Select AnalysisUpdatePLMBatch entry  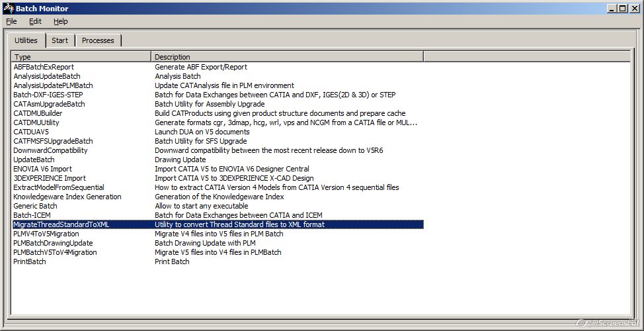tap(53, 85)
